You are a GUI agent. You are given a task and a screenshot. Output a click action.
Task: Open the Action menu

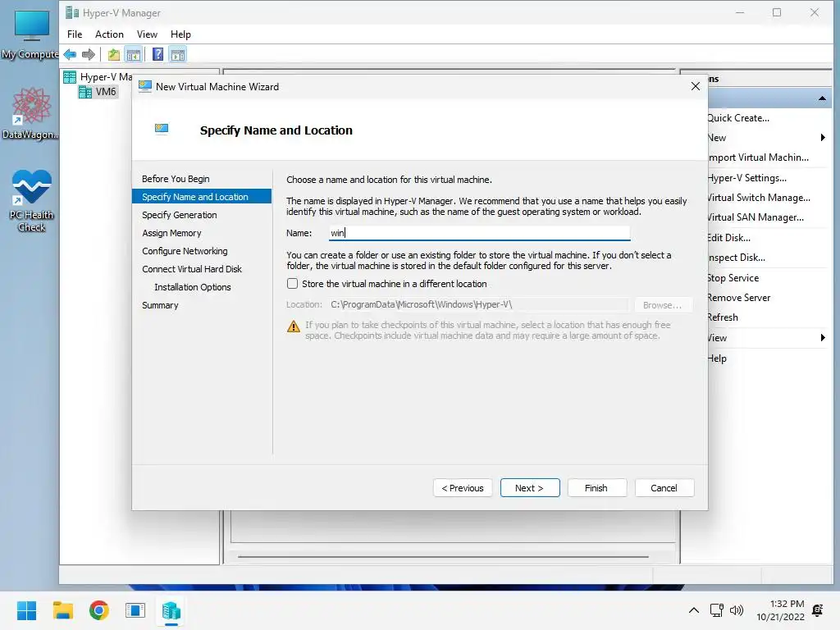click(x=109, y=34)
